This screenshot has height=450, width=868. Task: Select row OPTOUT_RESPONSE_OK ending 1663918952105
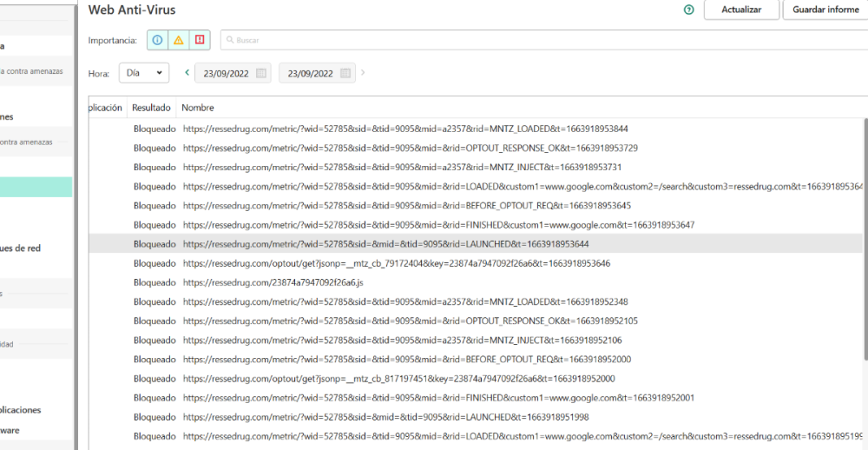click(476, 321)
